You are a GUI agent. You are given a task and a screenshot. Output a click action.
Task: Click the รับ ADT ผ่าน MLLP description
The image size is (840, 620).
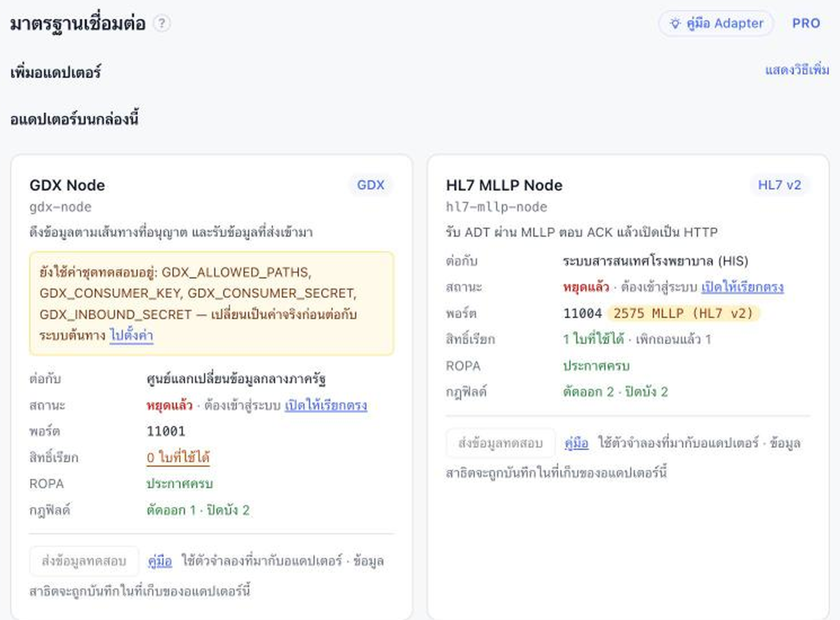(x=582, y=232)
